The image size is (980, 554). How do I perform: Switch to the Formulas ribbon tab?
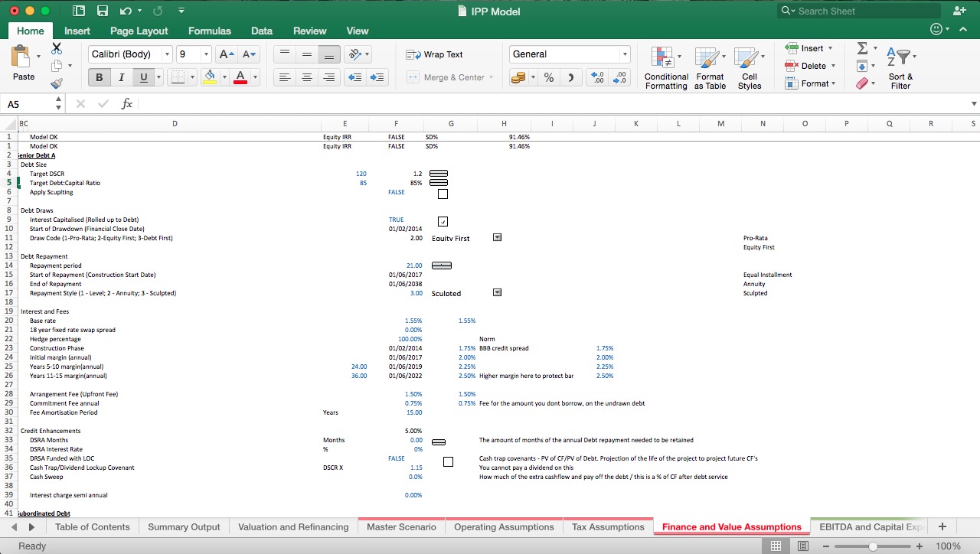point(209,31)
